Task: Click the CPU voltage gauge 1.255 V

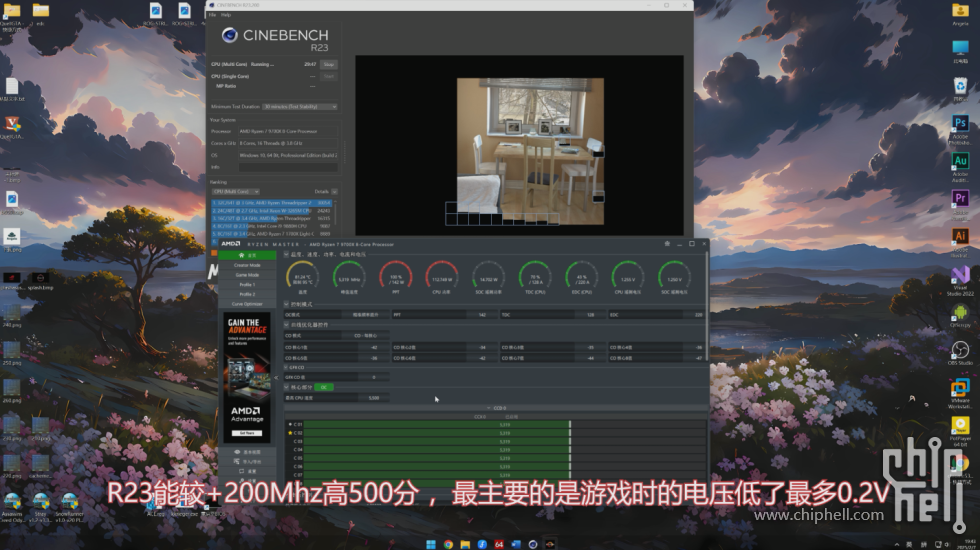Action: point(628,276)
